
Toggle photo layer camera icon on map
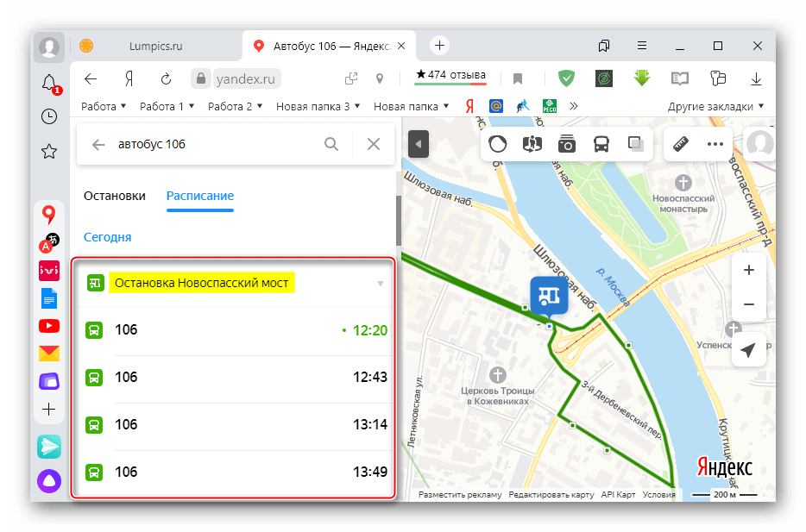(x=566, y=145)
